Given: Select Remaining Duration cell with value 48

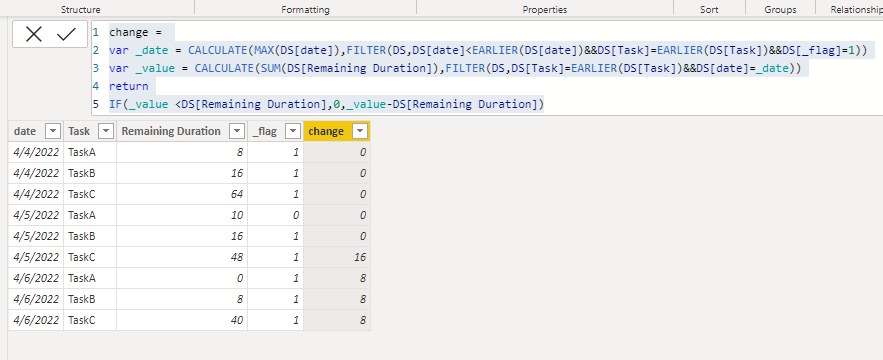Looking at the screenshot, I should [182, 257].
